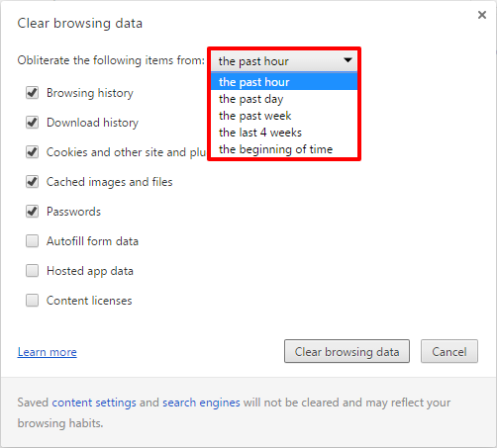Viewport: 497px width, 448px height.
Task: Check the Content licenses option
Action: tap(32, 301)
